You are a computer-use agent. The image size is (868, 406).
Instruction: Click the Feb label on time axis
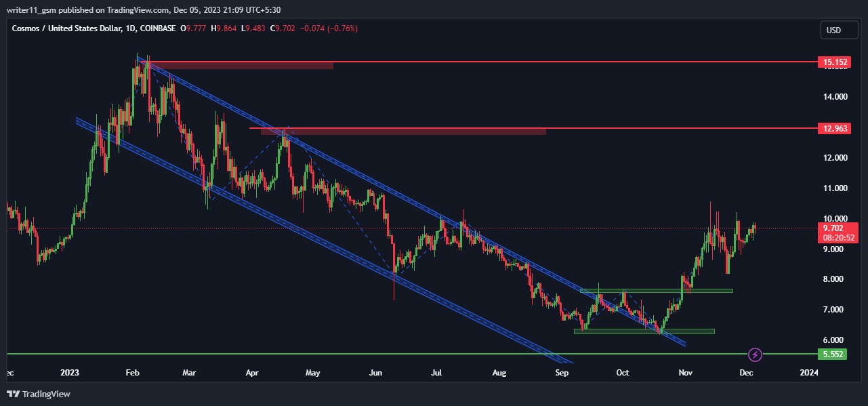[x=132, y=373]
